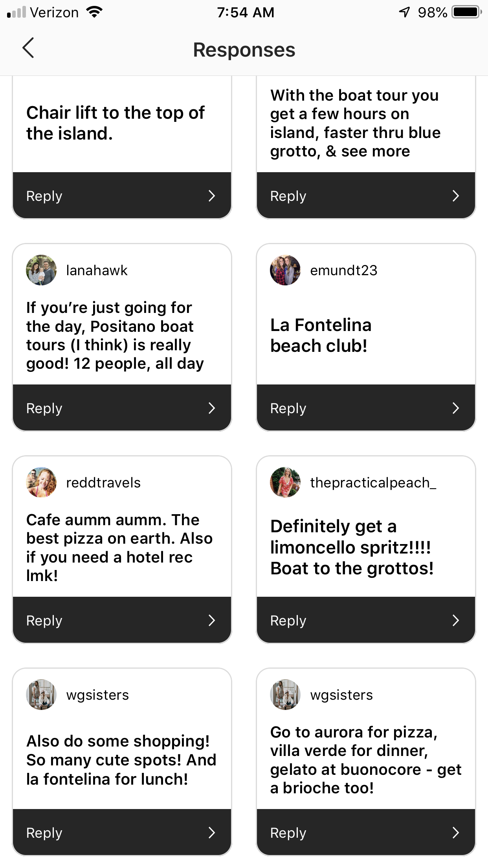This screenshot has height=868, width=488.
Task: Expand reply chevron under limoncello spritz response
Action: click(x=456, y=620)
